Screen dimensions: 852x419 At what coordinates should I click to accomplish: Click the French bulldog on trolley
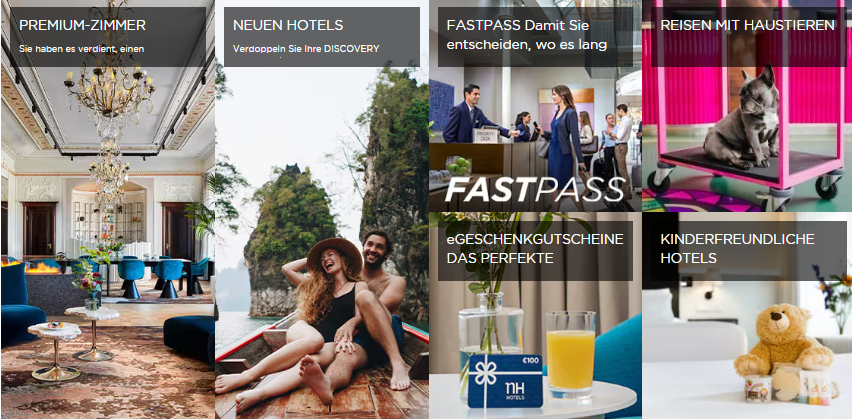coord(743,116)
